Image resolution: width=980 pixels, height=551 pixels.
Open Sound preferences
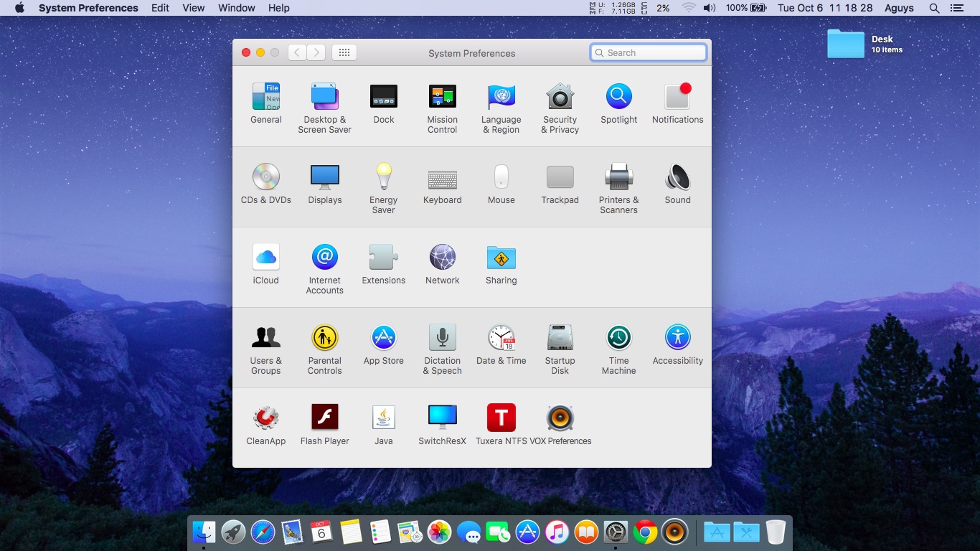point(678,184)
